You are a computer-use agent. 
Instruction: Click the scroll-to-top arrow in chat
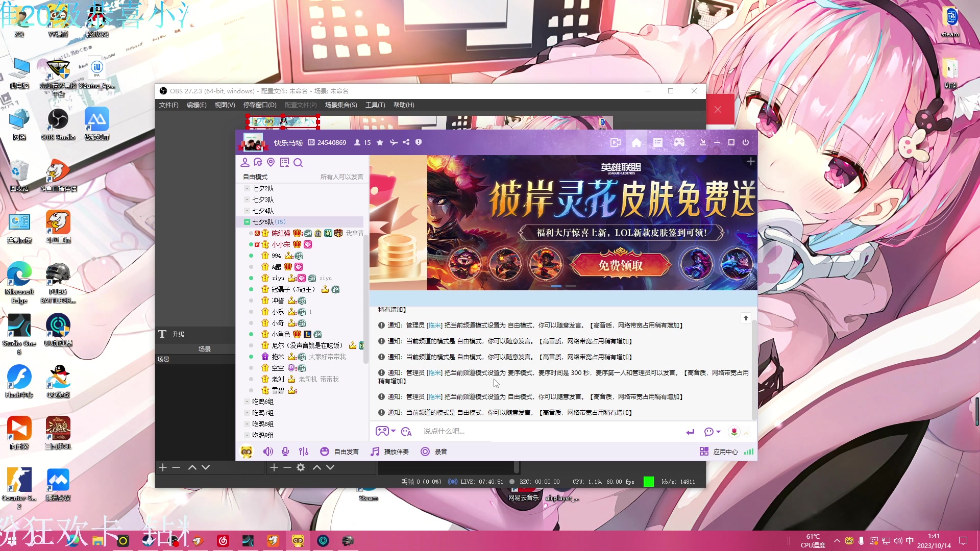coord(746,318)
